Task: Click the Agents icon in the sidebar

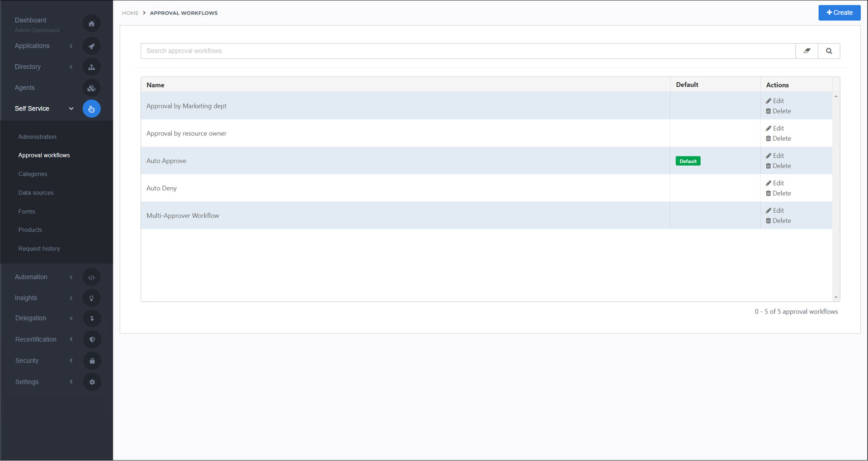Action: (x=92, y=88)
